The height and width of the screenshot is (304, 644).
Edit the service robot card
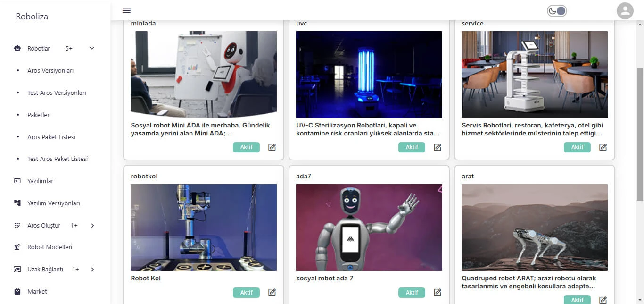pos(603,147)
